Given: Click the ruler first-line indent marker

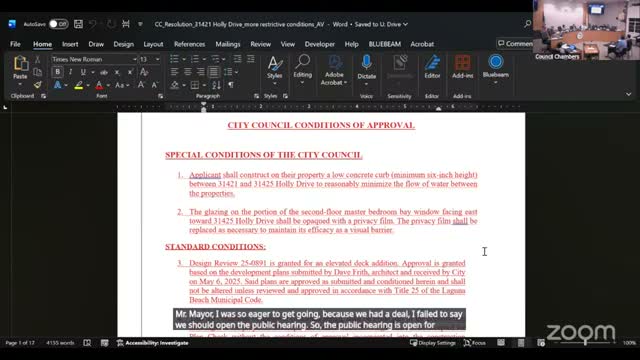Looking at the screenshot, I should click(204, 104).
